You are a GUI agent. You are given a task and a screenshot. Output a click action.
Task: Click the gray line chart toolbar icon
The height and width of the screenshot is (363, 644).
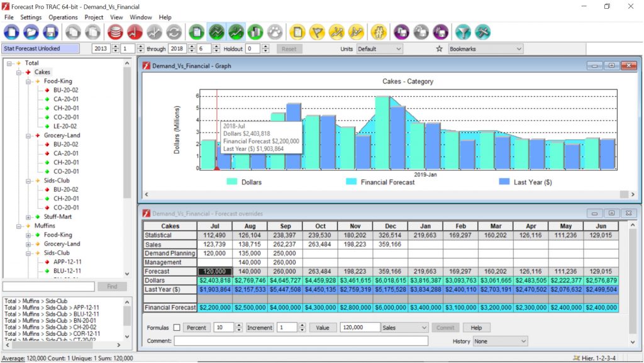pyautogui.click(x=155, y=32)
